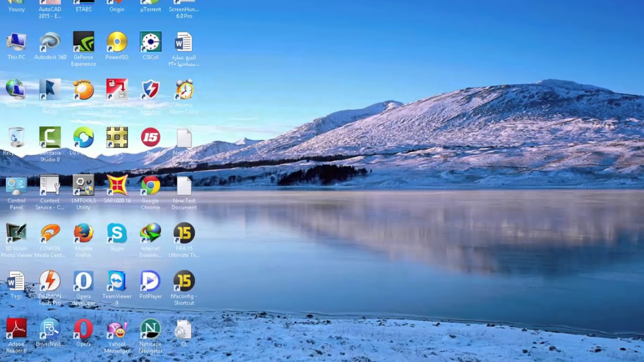Viewport: 644px width, 362px height.
Task: Open the PDF to DXF Converter shortcut
Action: click(x=117, y=97)
